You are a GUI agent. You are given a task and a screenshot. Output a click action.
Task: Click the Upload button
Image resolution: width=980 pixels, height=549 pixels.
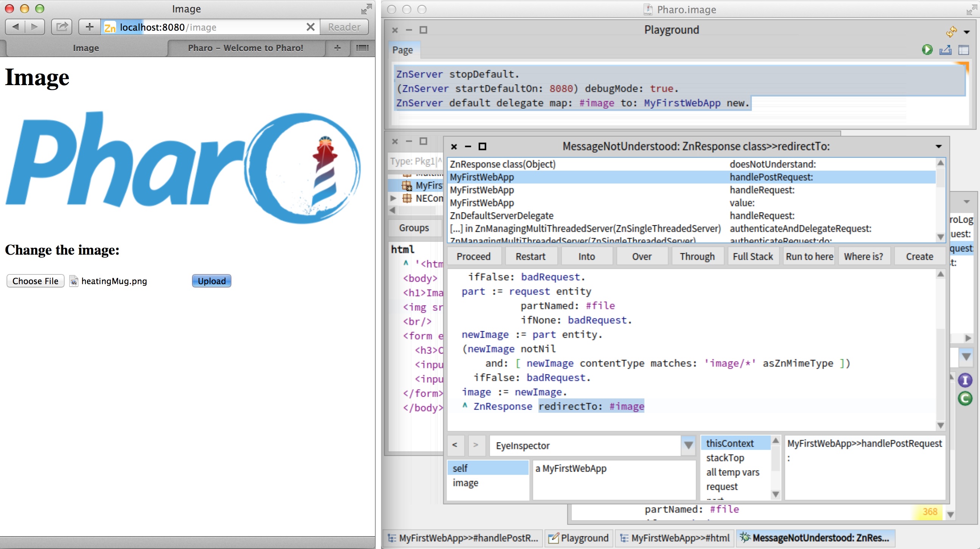click(212, 281)
